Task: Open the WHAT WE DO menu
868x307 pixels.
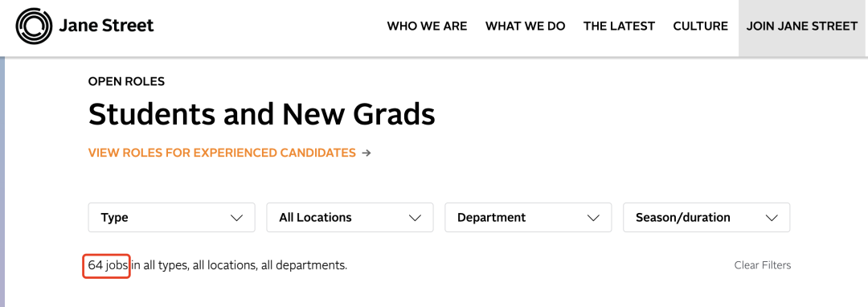Action: click(x=526, y=26)
